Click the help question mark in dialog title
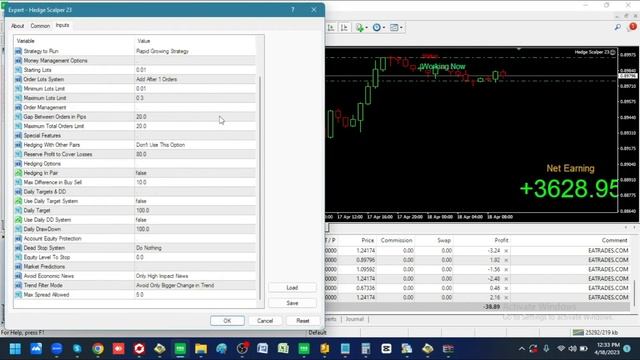The width and height of the screenshot is (640, 360). point(293,10)
